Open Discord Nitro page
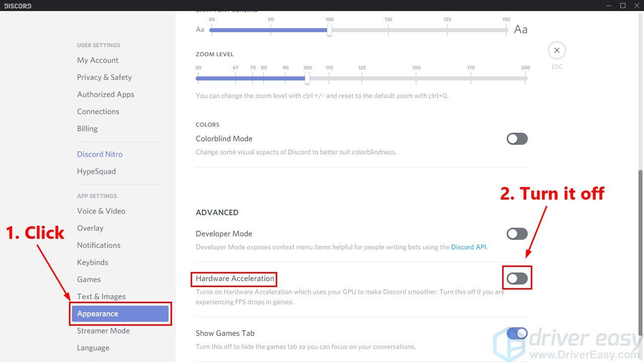This screenshot has height=362, width=644. [100, 154]
